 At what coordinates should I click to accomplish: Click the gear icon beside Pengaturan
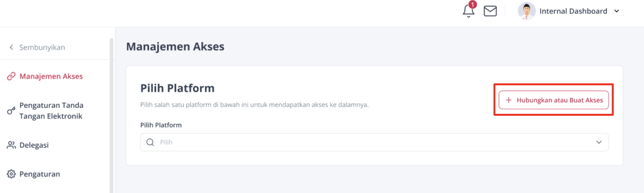click(x=11, y=174)
